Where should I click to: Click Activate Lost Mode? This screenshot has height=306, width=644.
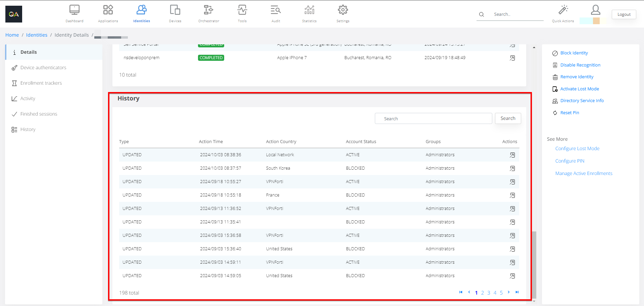579,89
